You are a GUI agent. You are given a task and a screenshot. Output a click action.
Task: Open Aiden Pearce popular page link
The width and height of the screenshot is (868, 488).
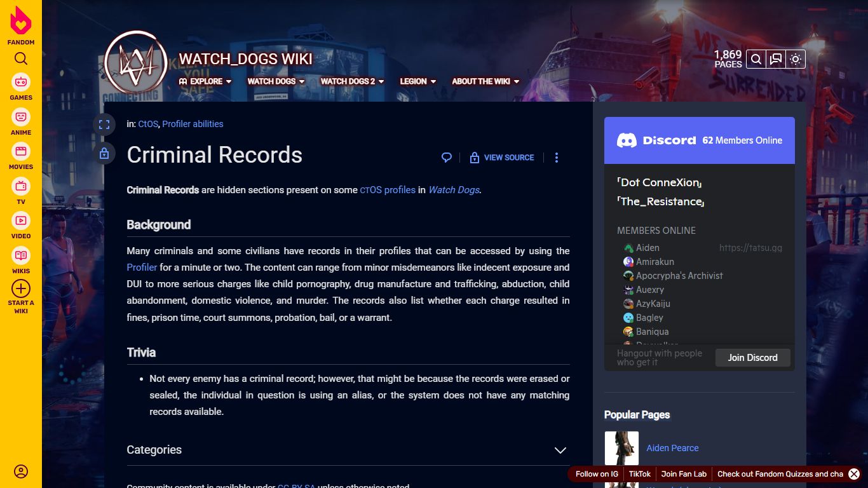[672, 448]
